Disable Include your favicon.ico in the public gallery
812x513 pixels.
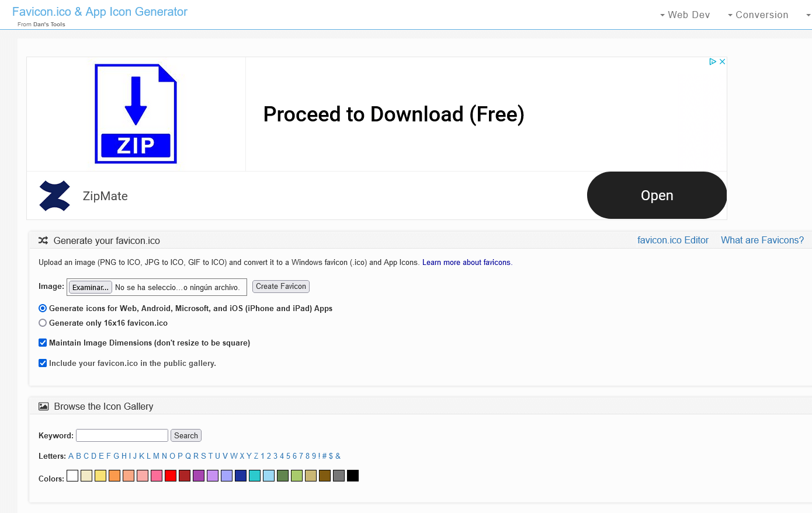click(42, 362)
